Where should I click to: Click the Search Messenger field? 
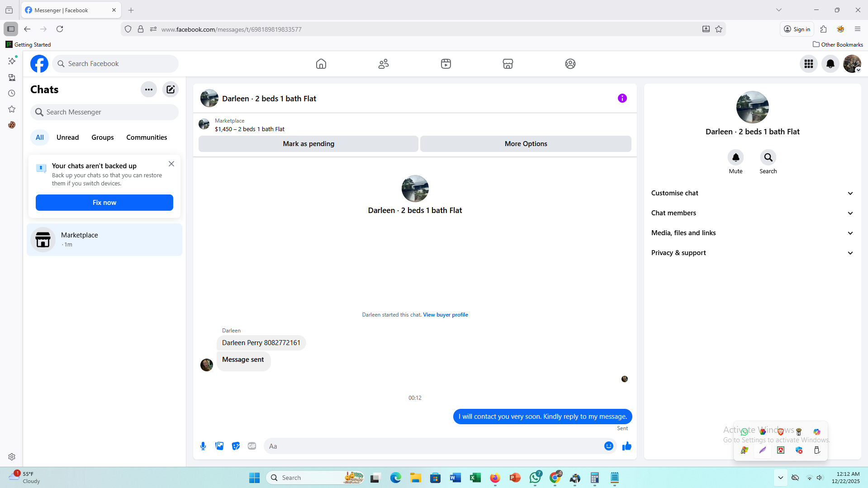[104, 112]
